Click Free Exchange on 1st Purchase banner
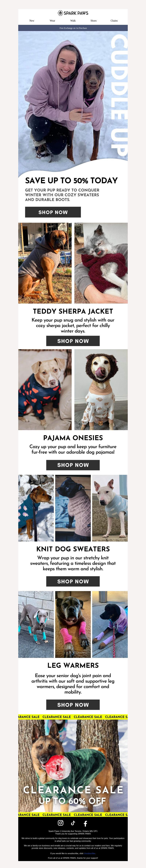 point(73,28)
